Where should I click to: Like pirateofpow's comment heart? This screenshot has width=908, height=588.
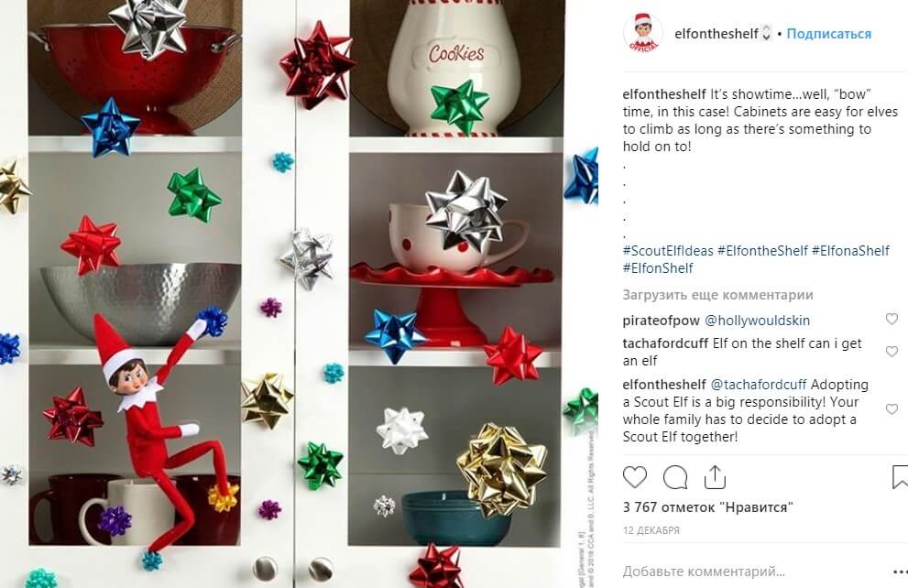tap(892, 319)
